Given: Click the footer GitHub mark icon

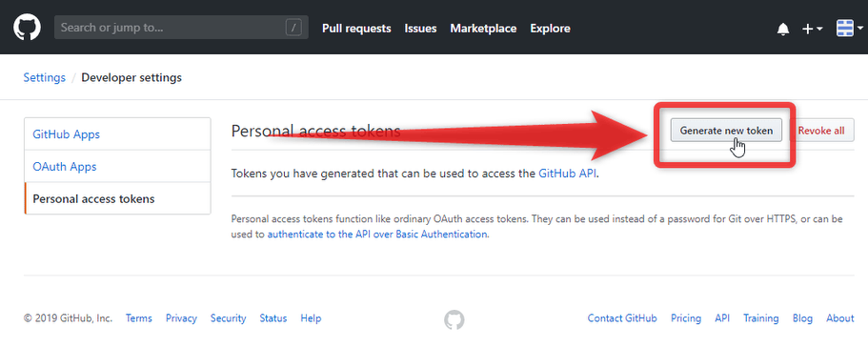Looking at the screenshot, I should pyautogui.click(x=454, y=319).
